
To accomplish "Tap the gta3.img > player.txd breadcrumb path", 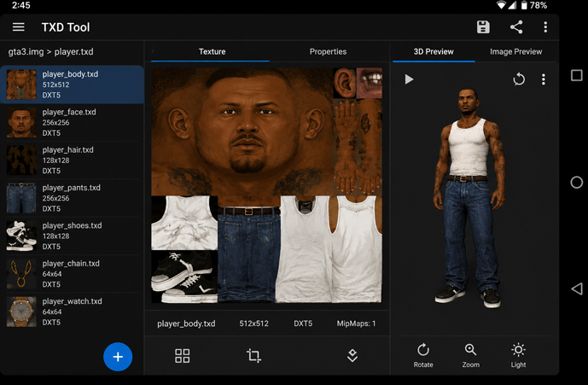I will 50,52.
